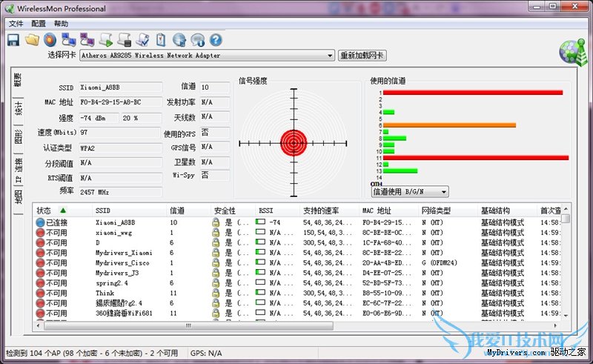
Task: Click the blue network computers icon
Action: tap(68, 39)
